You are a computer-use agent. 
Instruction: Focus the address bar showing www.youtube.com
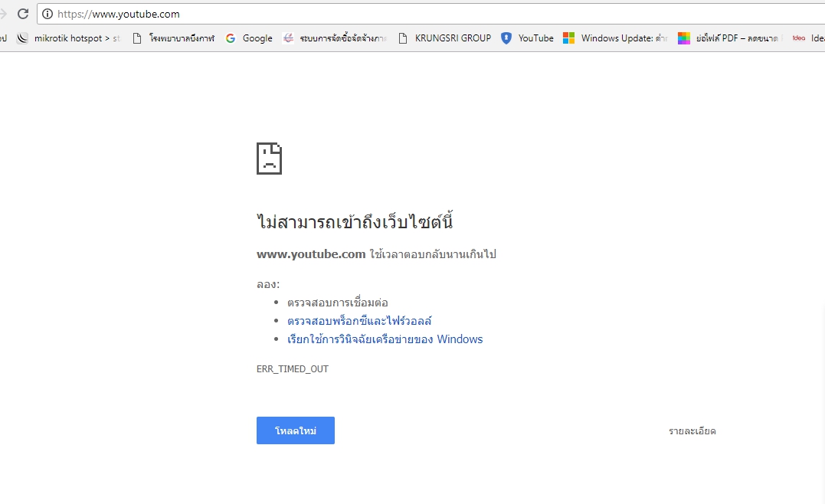coord(431,14)
